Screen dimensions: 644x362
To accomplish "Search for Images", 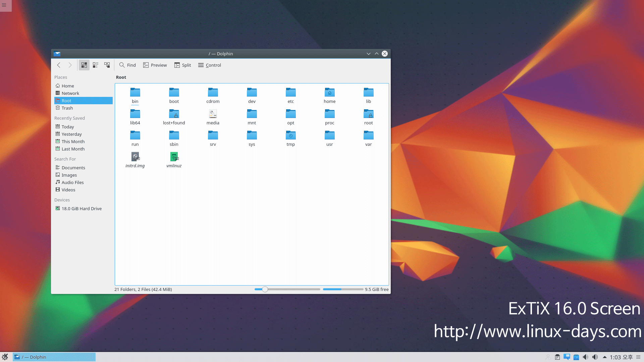I will 83,175.
